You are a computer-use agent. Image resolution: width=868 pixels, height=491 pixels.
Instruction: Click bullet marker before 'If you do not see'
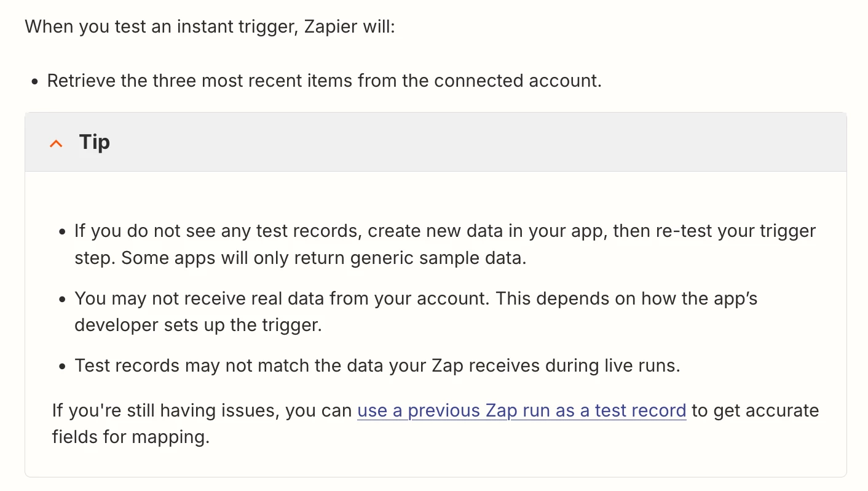tap(62, 233)
